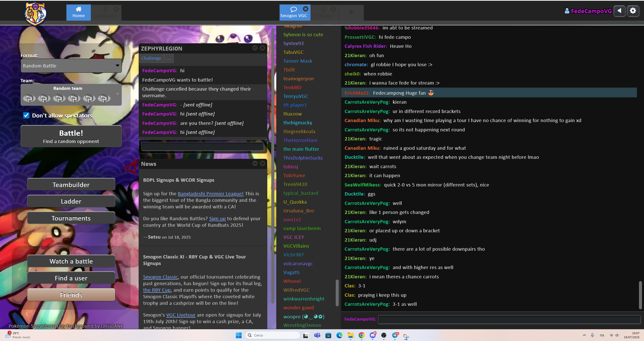Open the options gear menu
Image resolution: width=644 pixels, height=341 pixels.
click(x=633, y=11)
